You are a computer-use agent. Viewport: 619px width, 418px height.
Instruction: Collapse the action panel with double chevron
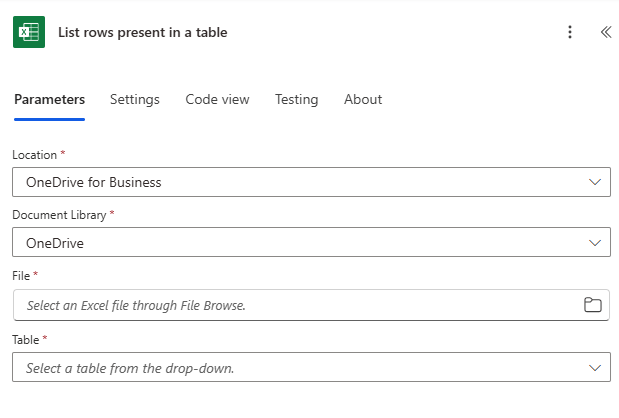[606, 32]
